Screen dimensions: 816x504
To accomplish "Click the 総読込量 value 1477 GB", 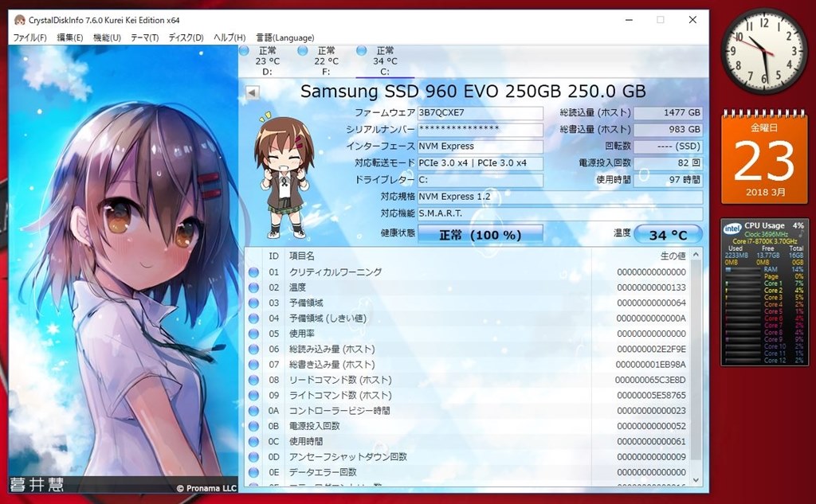I will pyautogui.click(x=669, y=113).
